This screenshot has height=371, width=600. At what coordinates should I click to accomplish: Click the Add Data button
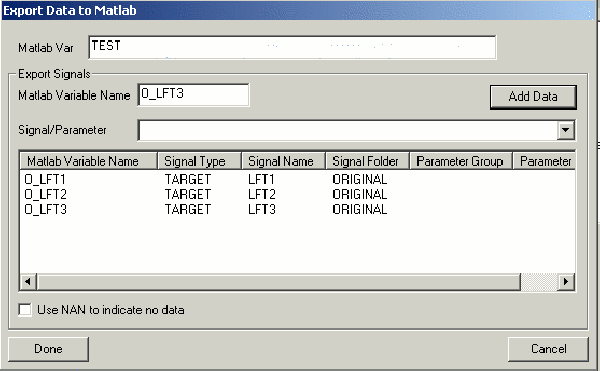(x=533, y=97)
